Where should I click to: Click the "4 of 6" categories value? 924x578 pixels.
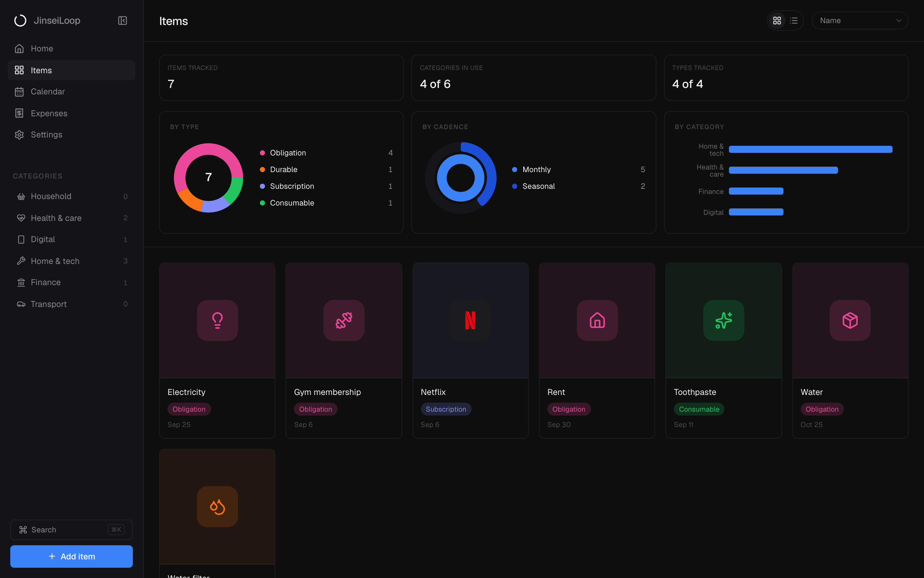pyautogui.click(x=435, y=84)
